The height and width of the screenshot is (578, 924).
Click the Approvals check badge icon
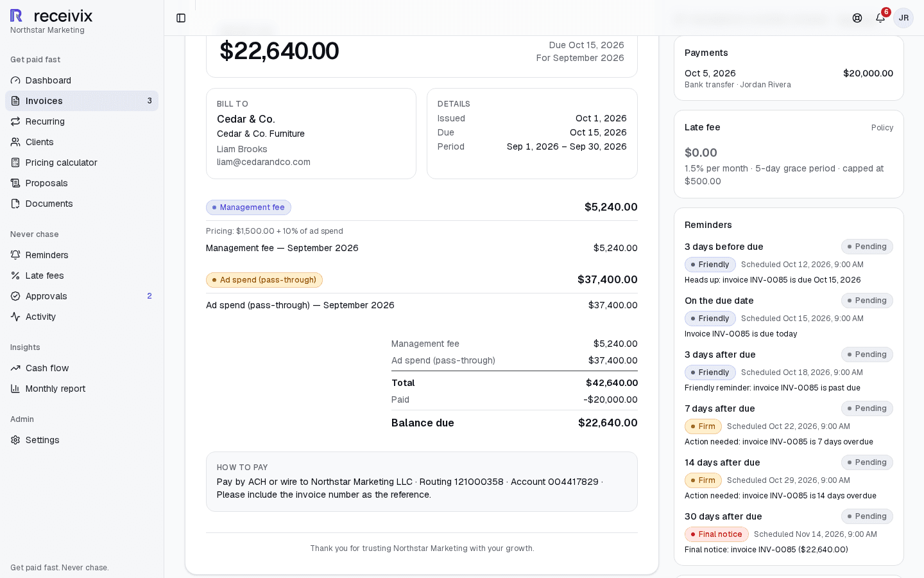click(15, 296)
